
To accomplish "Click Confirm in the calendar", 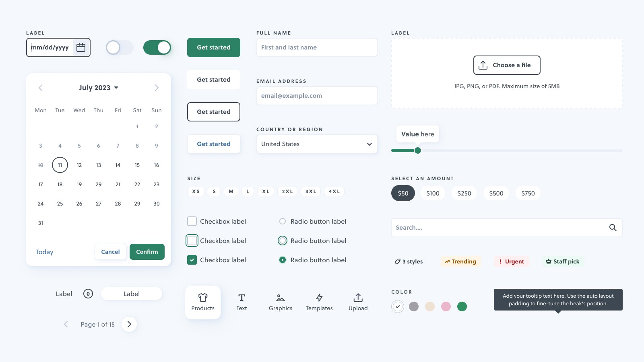I will point(147,252).
